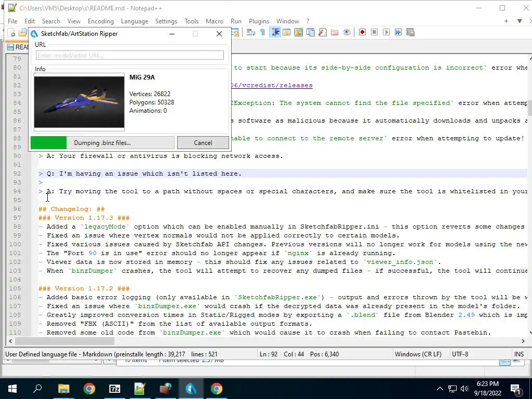This screenshot has width=532, height=399.
Task: Click the Open file folder icon
Action: click(x=23, y=33)
